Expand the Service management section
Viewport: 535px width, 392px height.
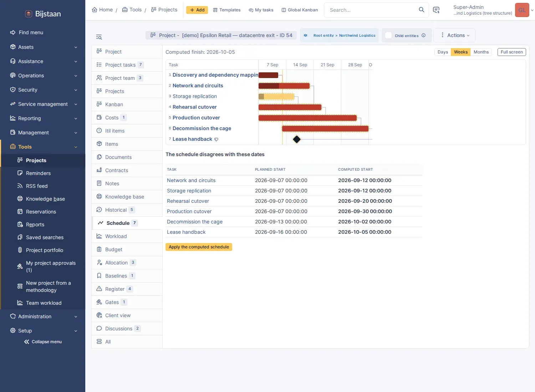point(43,104)
